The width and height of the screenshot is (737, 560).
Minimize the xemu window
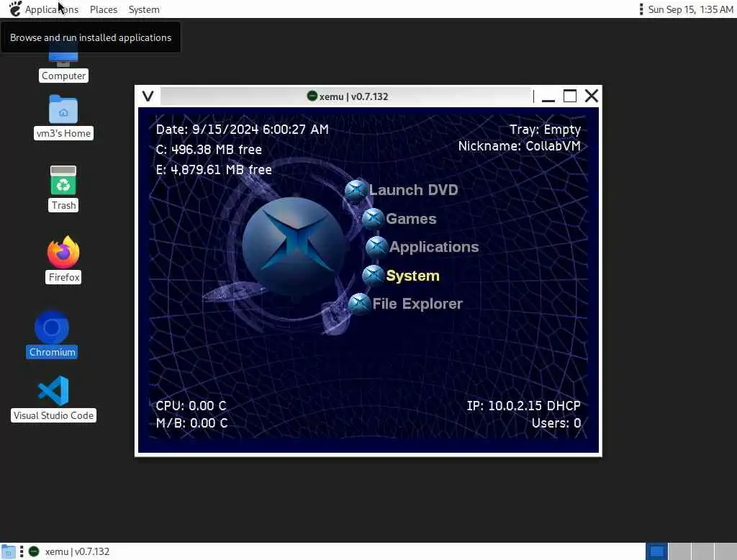click(548, 96)
